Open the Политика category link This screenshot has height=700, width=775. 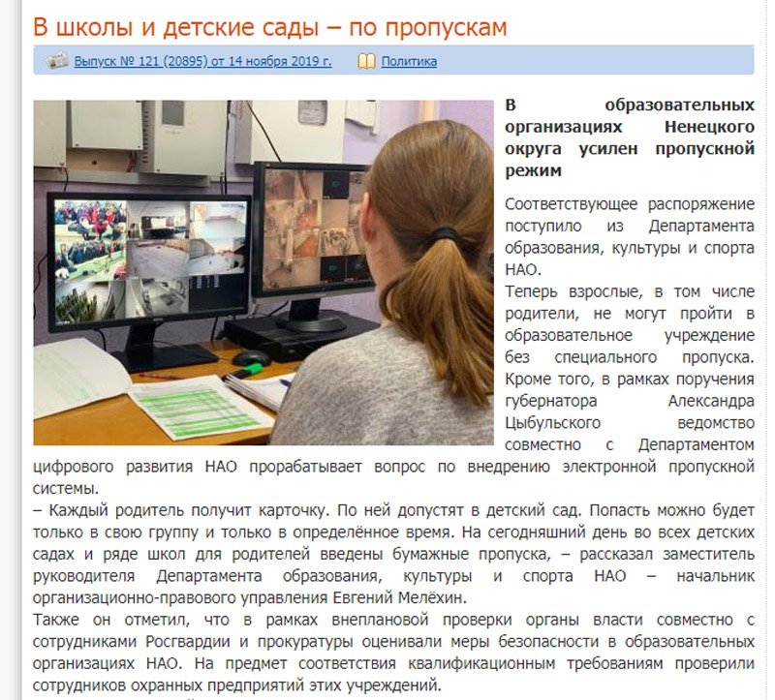click(x=409, y=61)
